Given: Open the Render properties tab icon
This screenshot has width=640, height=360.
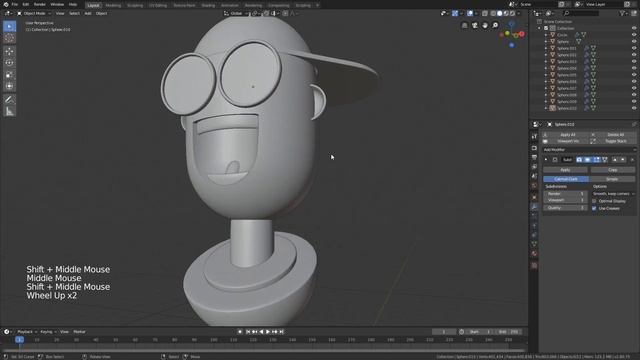Looking at the screenshot, I should pyautogui.click(x=534, y=148).
